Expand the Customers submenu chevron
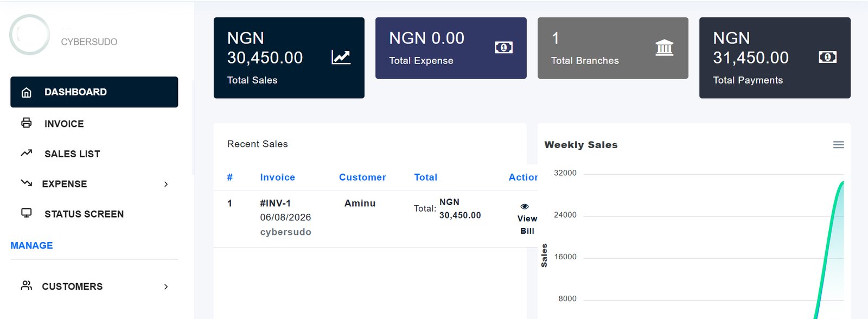This screenshot has height=319, width=868. pos(166,286)
